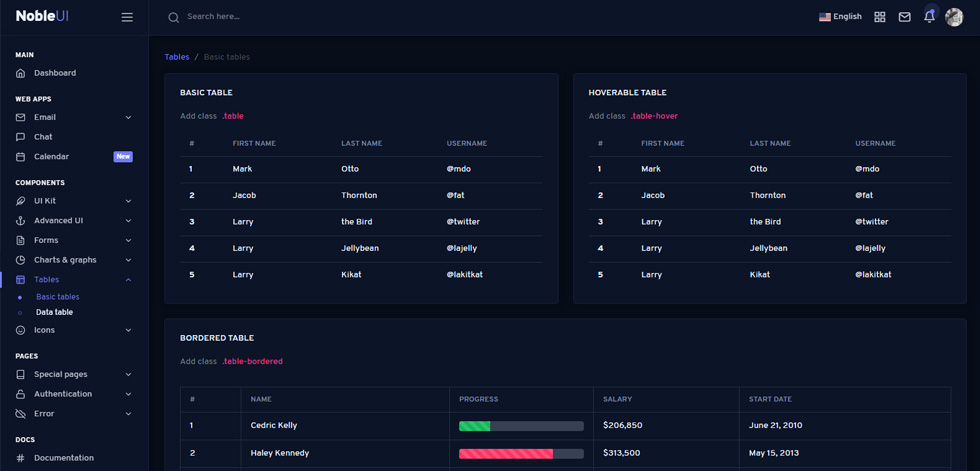Expand the Email submenu chevron
This screenshot has height=471, width=980.
(x=128, y=117)
